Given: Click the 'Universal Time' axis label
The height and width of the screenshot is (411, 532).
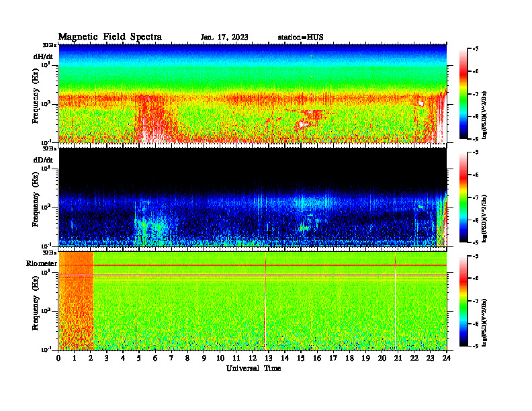Looking at the screenshot, I should 253,368.
